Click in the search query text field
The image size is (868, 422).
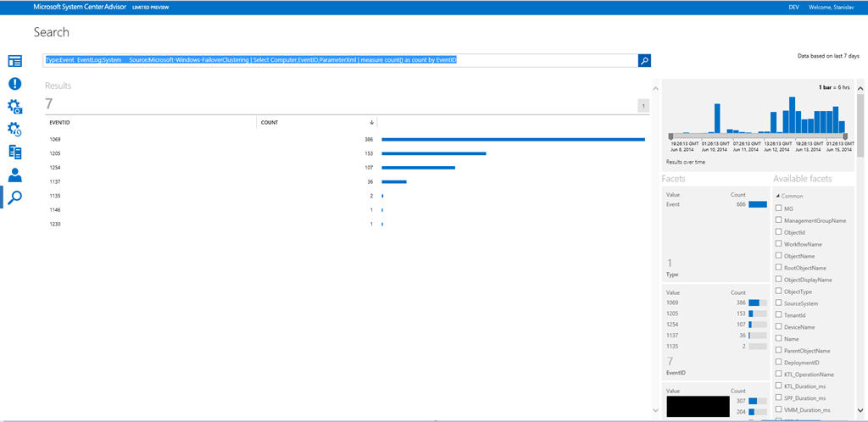click(x=339, y=60)
